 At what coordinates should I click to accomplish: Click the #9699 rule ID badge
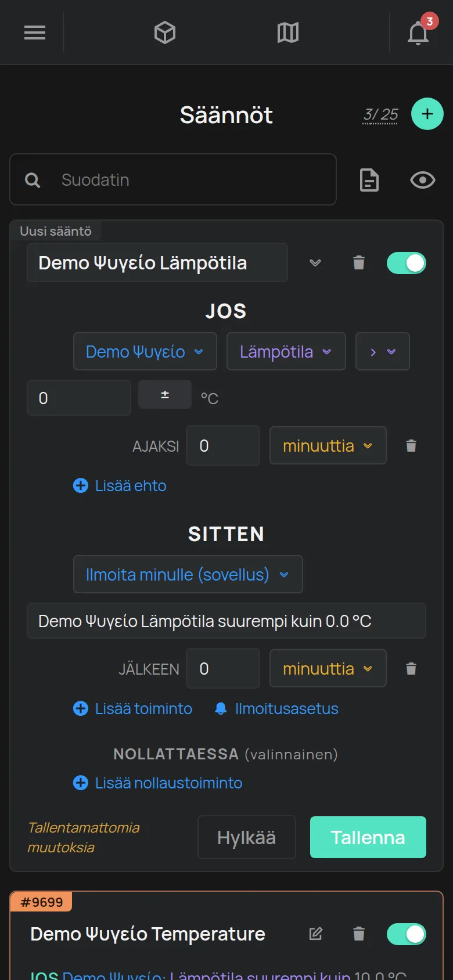[41, 902]
